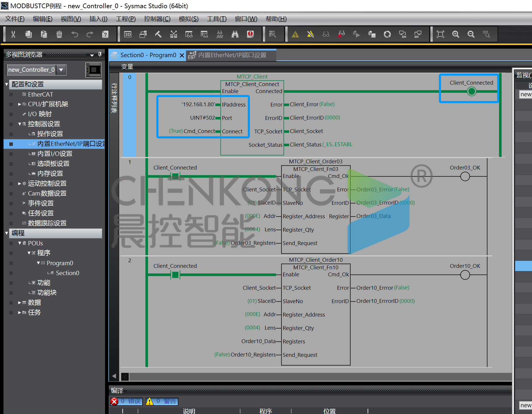The height and width of the screenshot is (414, 532).
Task: Click the controller device image icon
Action: tap(93, 70)
